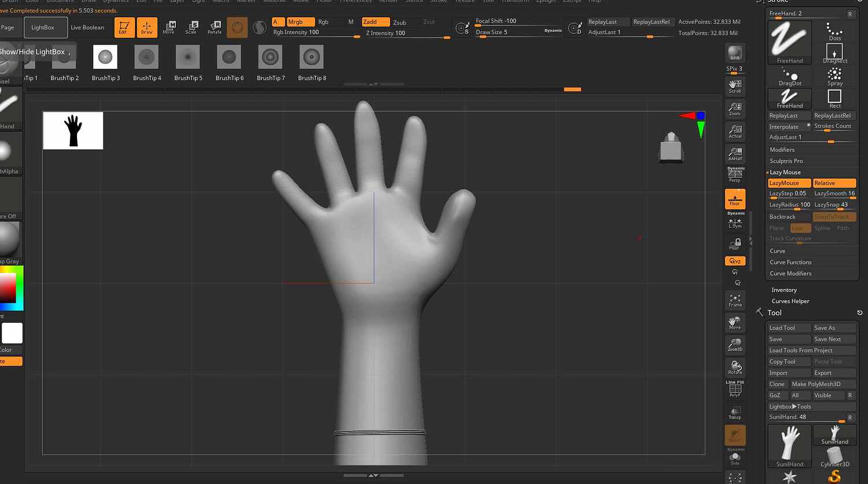Select the DragDot stroke type
The width and height of the screenshot is (868, 484).
click(x=789, y=75)
